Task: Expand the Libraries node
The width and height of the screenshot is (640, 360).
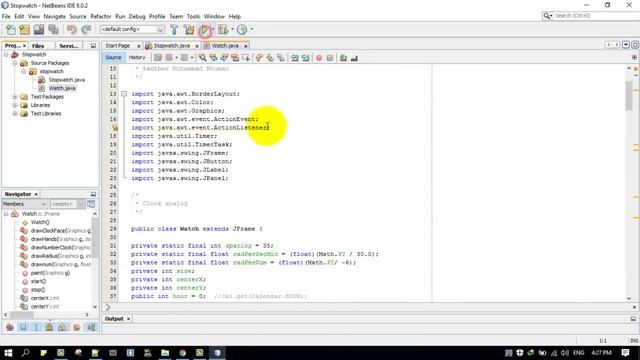Action: tap(15, 105)
